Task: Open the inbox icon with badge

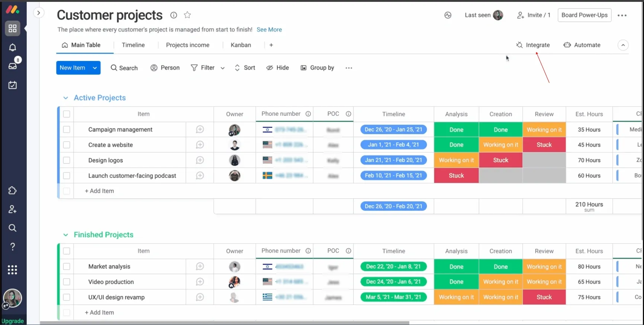Action: click(13, 66)
